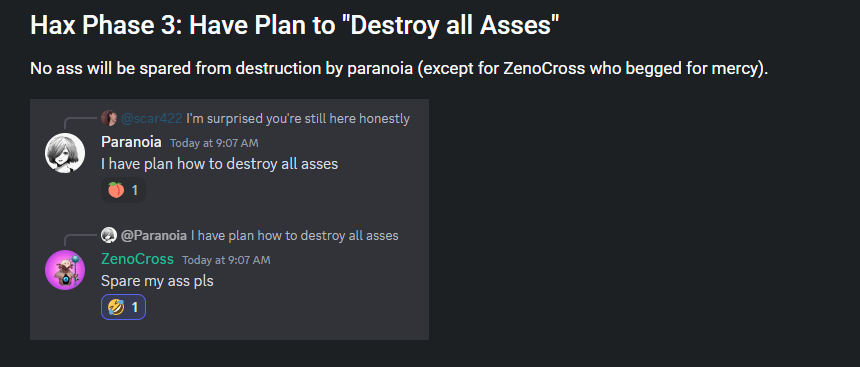Toggle the laughing reaction on ZenoCross's message
Image resolution: width=860 pixels, height=367 pixels.
point(123,307)
